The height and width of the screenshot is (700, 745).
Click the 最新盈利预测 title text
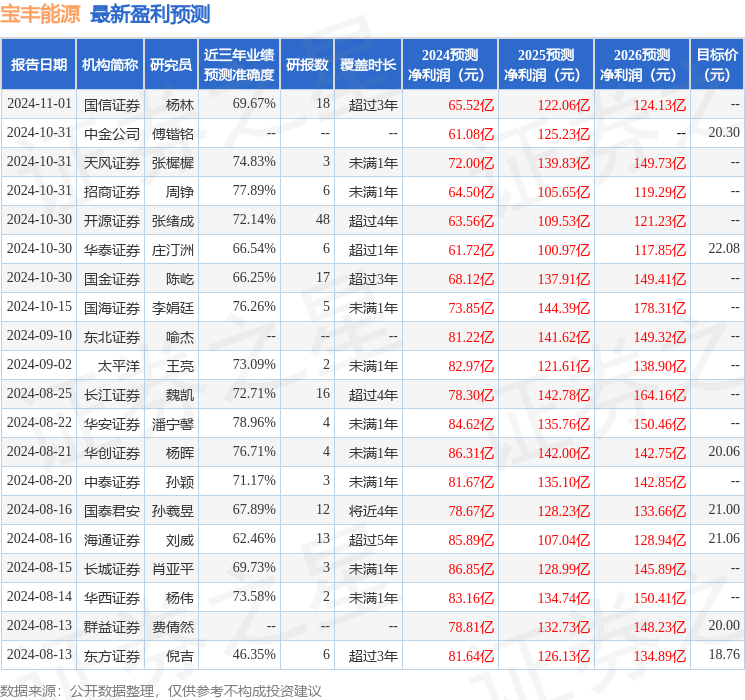[150, 14]
